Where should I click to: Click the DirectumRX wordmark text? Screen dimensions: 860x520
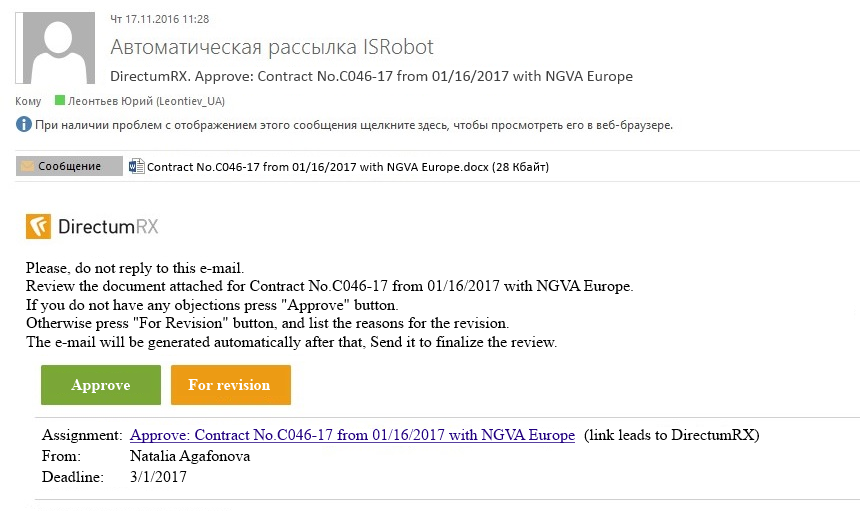click(108, 227)
